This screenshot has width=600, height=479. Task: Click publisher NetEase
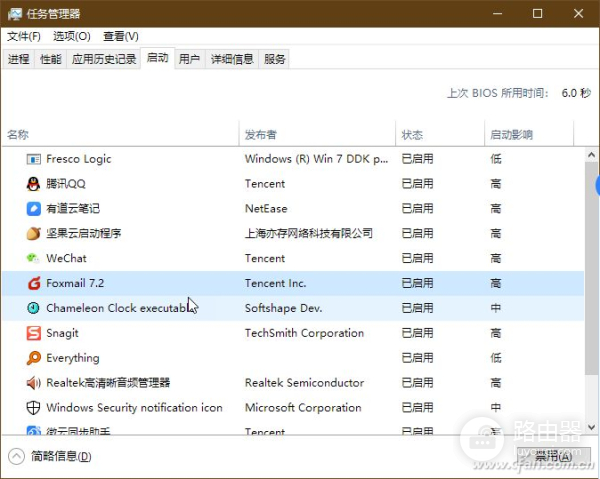[266, 209]
